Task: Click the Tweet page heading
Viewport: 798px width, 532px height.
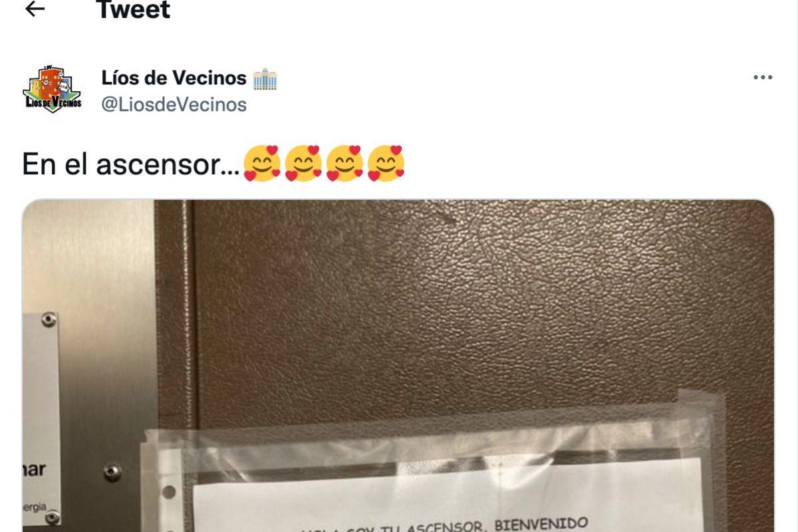Action: 134,9
